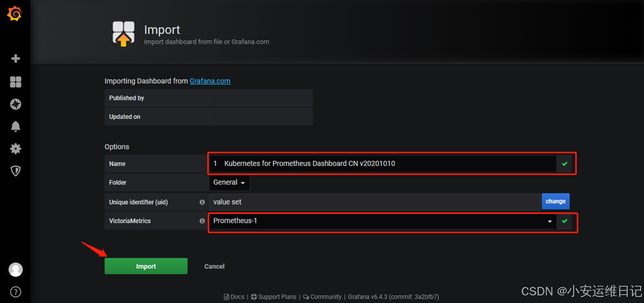Open the Explore compass icon

point(16,104)
